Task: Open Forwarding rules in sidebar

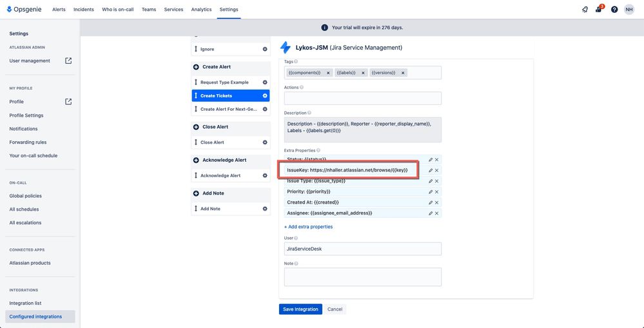Action: click(28, 142)
